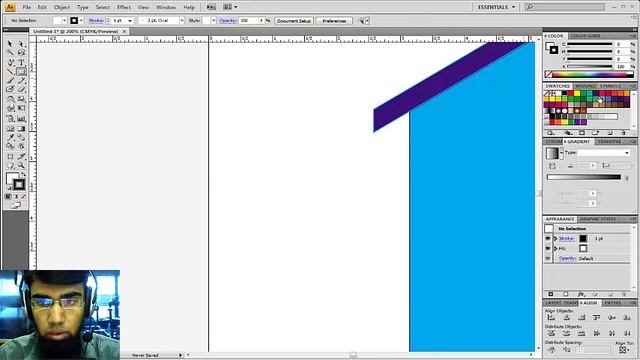Select the Direct Selection tool
The image size is (640, 360).
(21, 44)
